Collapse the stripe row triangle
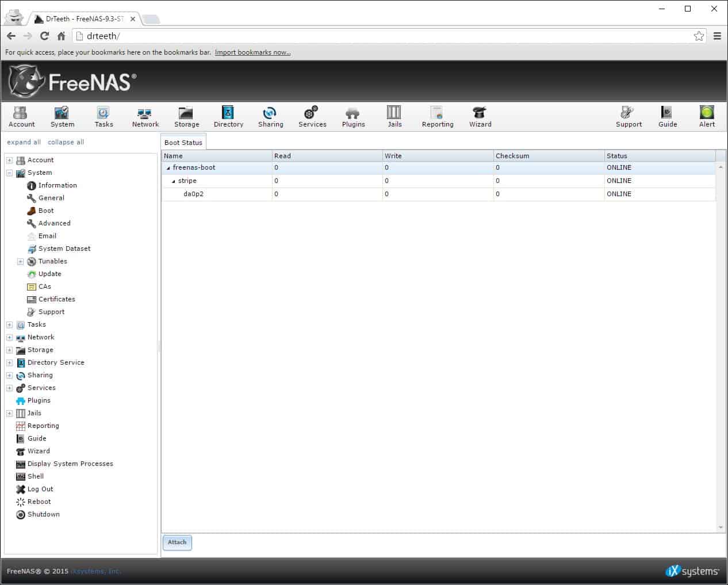 pyautogui.click(x=174, y=181)
